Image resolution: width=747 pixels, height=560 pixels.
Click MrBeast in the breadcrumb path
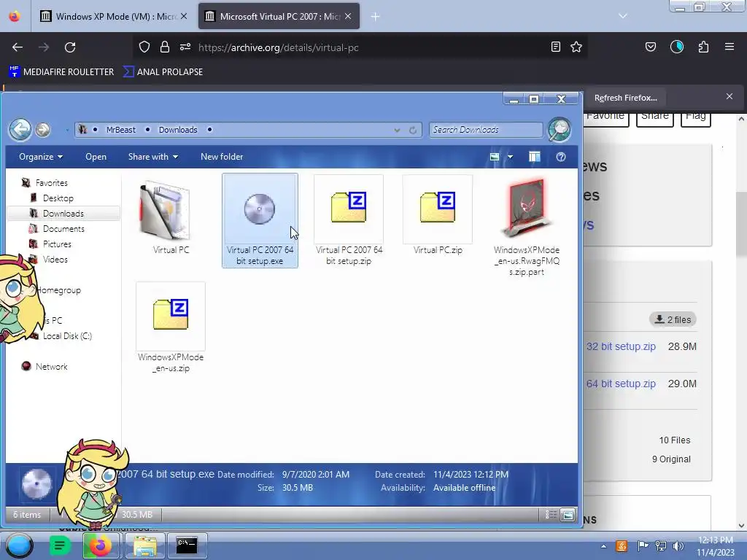(120, 130)
